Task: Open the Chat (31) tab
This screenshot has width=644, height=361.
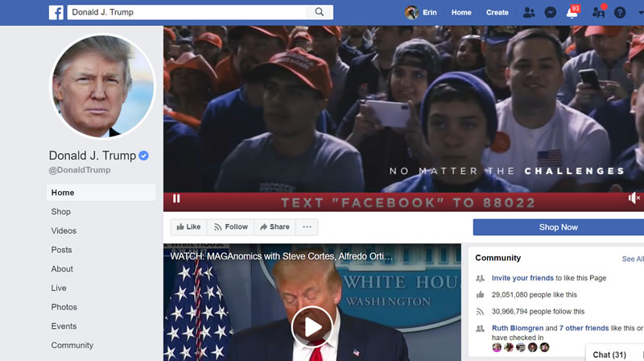Action: [x=609, y=355]
